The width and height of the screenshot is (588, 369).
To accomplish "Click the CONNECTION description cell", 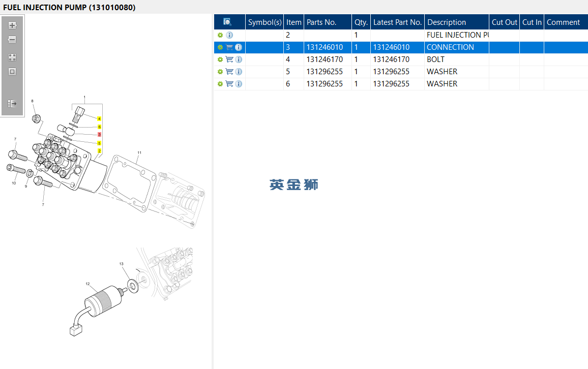I will tap(457, 47).
